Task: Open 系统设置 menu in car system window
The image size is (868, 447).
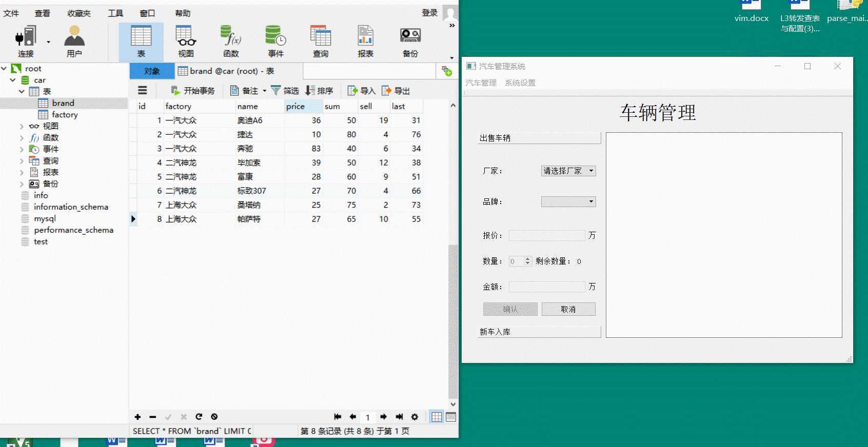Action: coord(520,83)
